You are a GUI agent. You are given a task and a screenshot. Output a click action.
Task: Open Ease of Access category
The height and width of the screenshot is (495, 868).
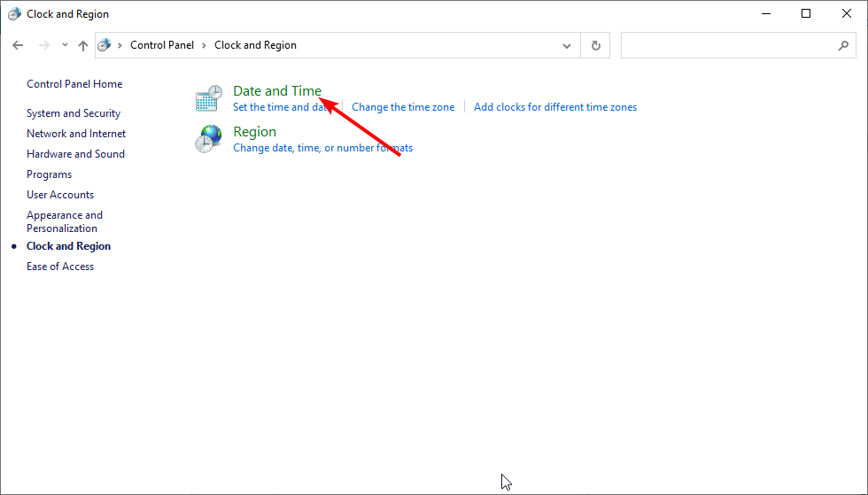60,267
